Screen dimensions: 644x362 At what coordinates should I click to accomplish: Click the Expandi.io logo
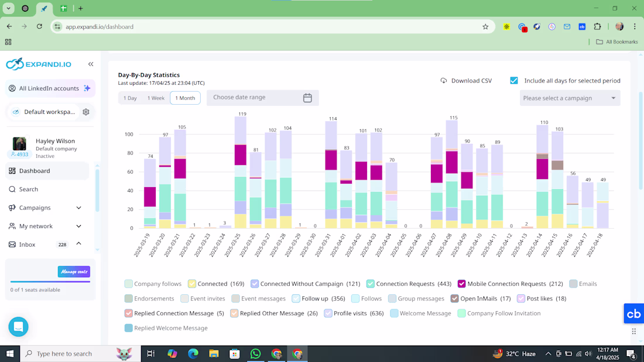[39, 64]
